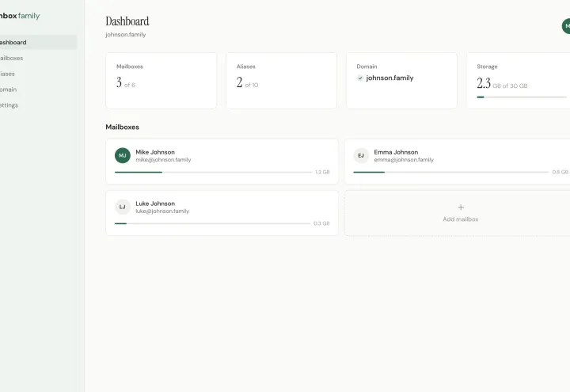Screen dimensions: 570x392
Task: Open the Domain johnson.family card
Action: pos(401,81)
